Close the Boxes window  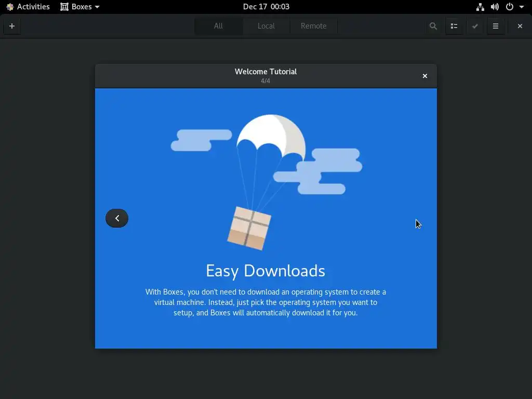coord(520,26)
